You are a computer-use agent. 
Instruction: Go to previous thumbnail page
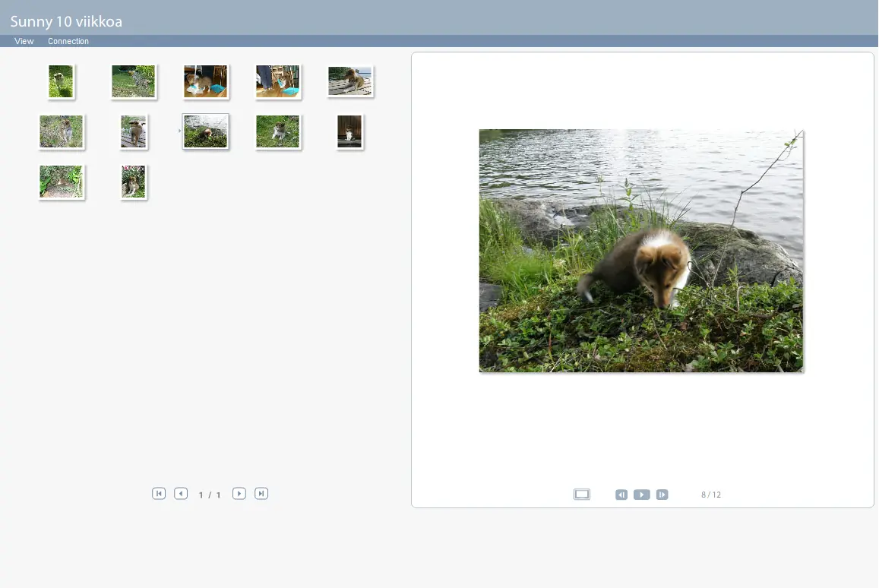click(181, 493)
